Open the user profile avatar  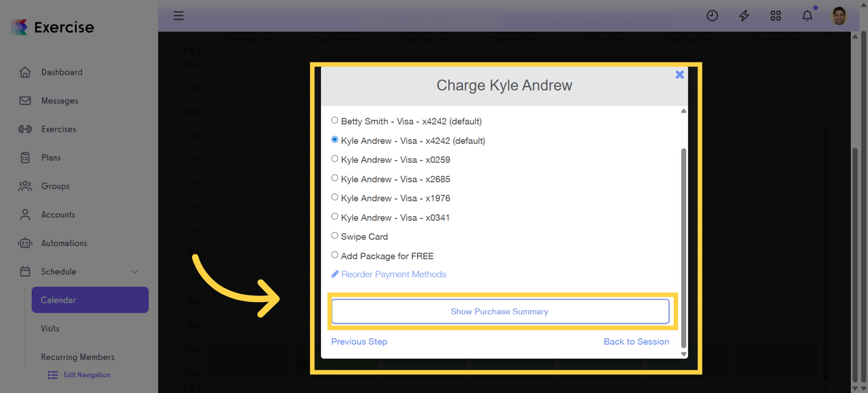839,16
